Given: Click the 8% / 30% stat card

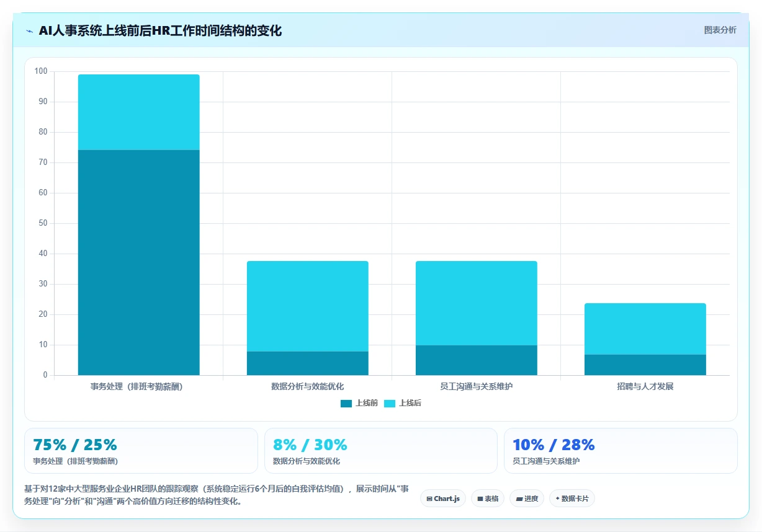Looking at the screenshot, I should pyautogui.click(x=381, y=451).
